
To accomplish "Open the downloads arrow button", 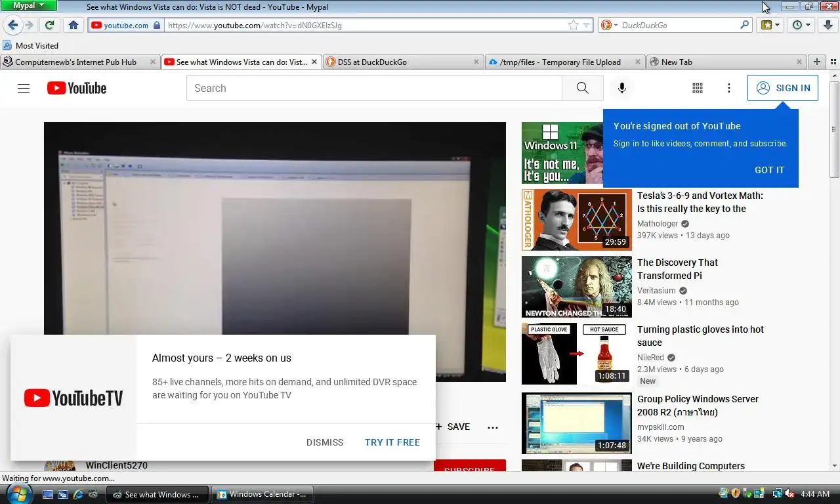I will coord(828,25).
